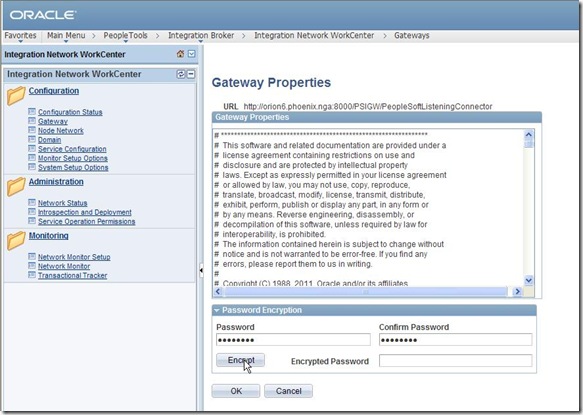Open the Network Status link
Image resolution: width=583 pixels, height=415 pixels.
(62, 203)
